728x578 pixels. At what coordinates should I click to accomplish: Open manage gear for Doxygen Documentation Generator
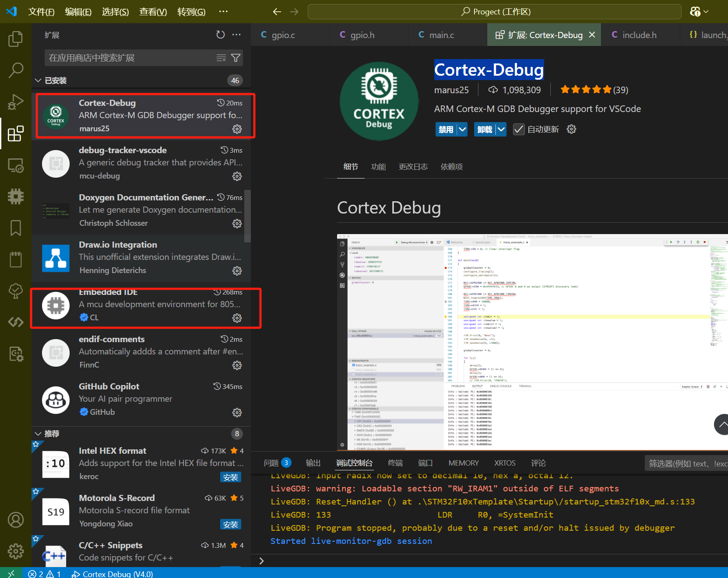(237, 224)
